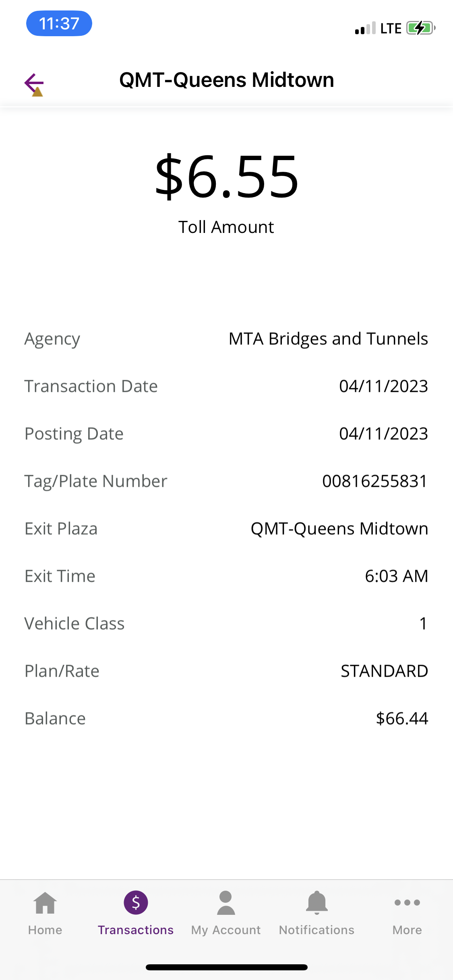
Task: Open the Notifications tab label
Action: click(x=317, y=930)
